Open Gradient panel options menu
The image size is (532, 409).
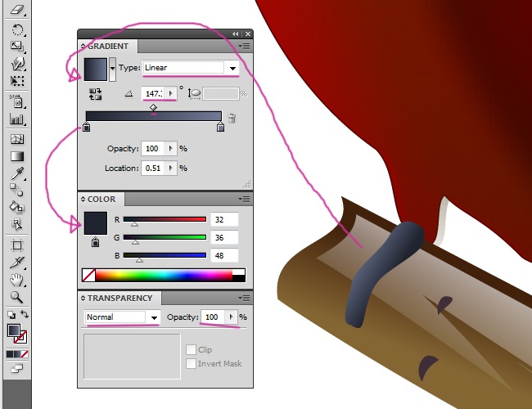coord(244,46)
